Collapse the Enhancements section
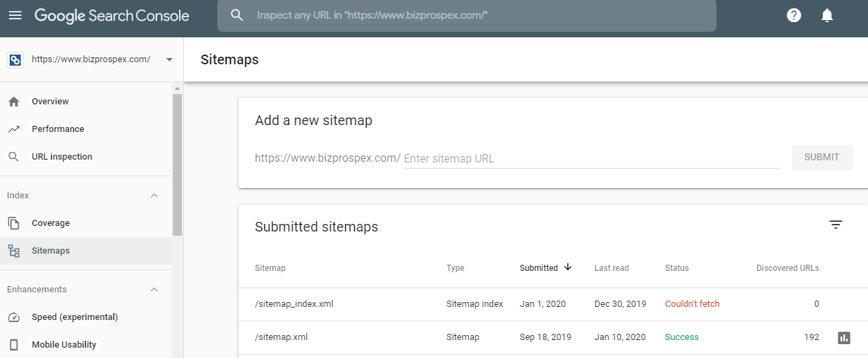The width and height of the screenshot is (868, 358). point(154,290)
